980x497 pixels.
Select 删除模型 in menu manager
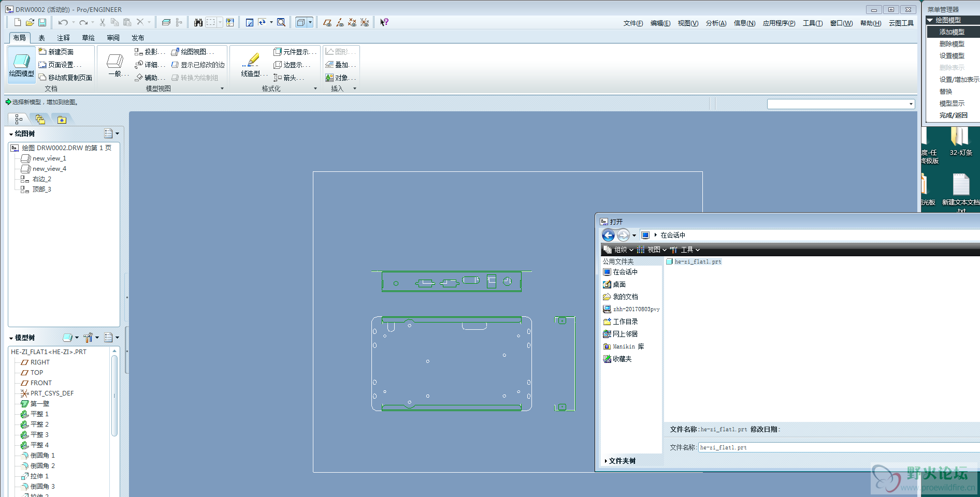pyautogui.click(x=952, y=44)
